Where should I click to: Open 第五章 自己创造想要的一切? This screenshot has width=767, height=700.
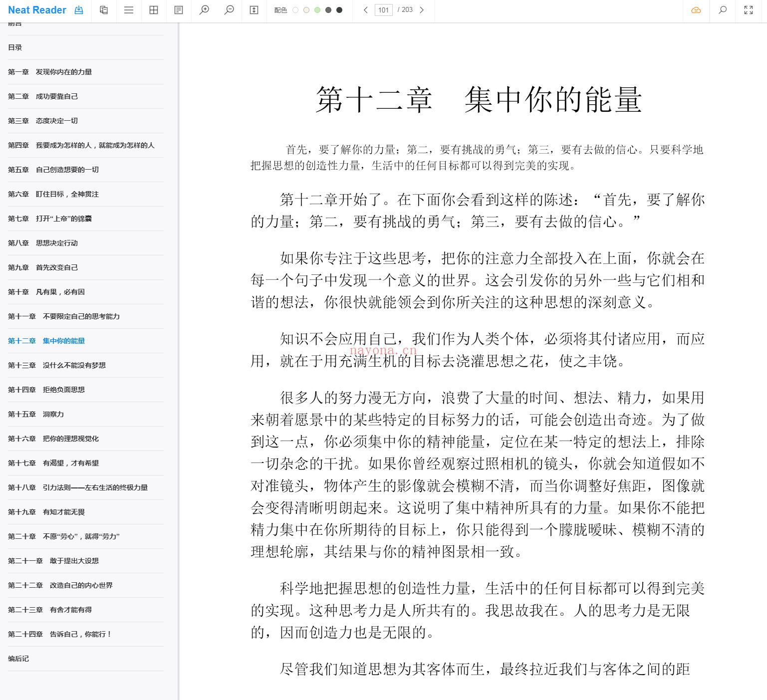pyautogui.click(x=86, y=170)
